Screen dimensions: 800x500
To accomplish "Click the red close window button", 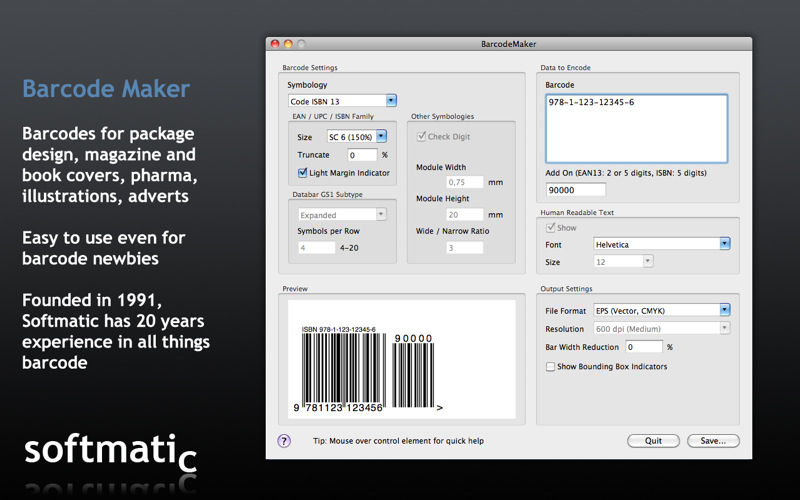I will tap(275, 44).
